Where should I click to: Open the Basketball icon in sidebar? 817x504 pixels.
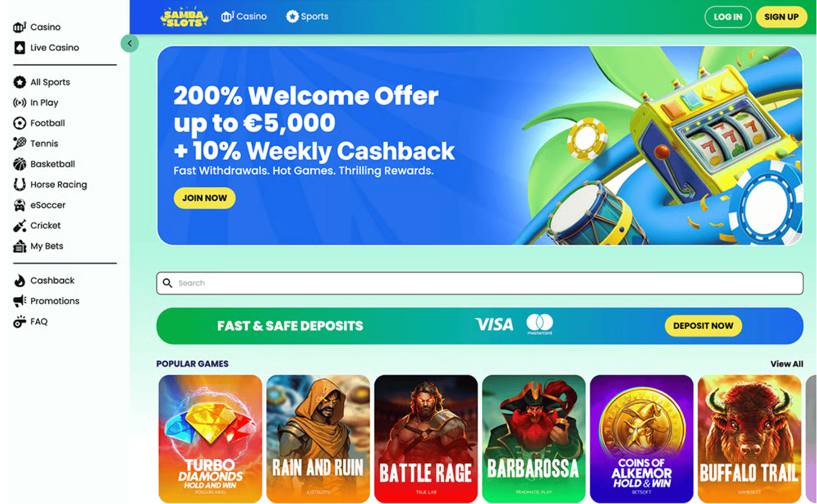pos(20,164)
